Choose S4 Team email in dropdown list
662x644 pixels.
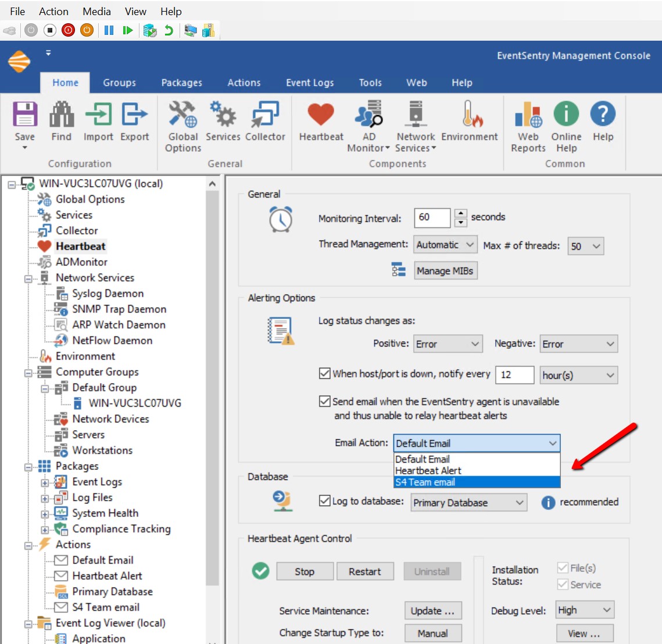point(477,482)
